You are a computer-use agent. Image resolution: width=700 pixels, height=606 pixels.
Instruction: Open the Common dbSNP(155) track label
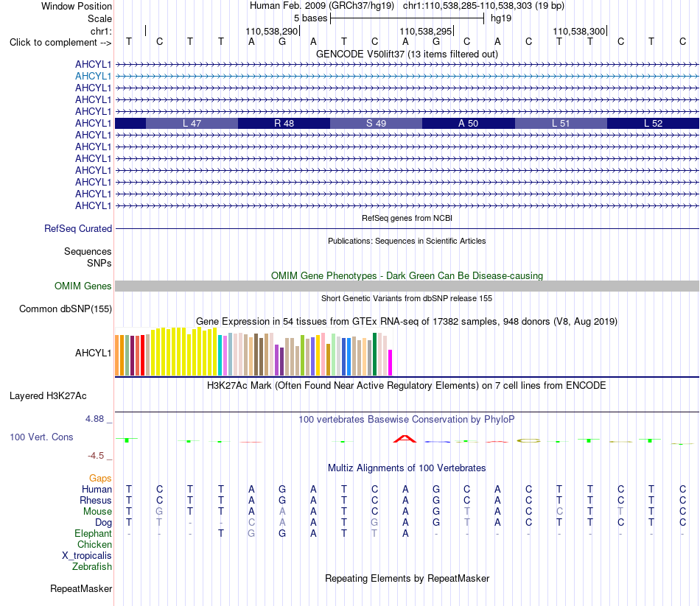coord(66,309)
